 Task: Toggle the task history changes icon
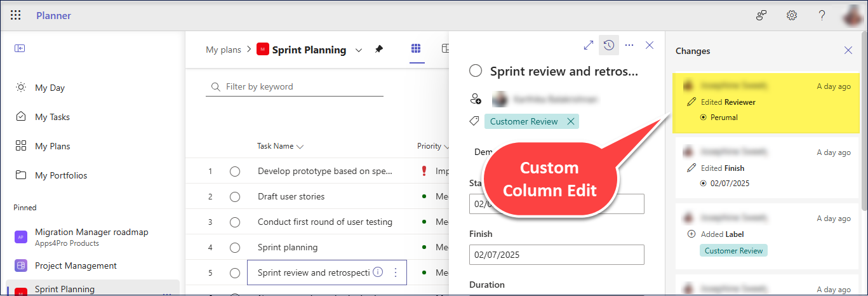[609, 45]
